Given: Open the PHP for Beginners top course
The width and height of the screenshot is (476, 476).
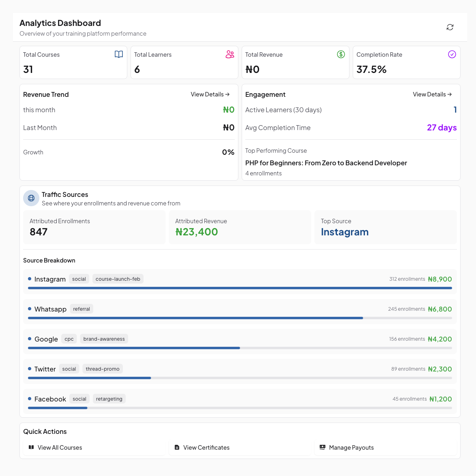Looking at the screenshot, I should [326, 163].
